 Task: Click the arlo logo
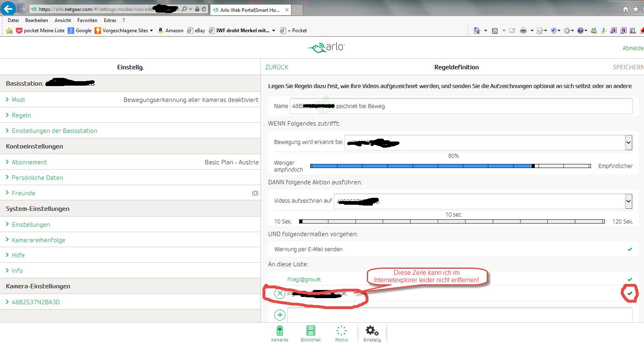tap(326, 48)
